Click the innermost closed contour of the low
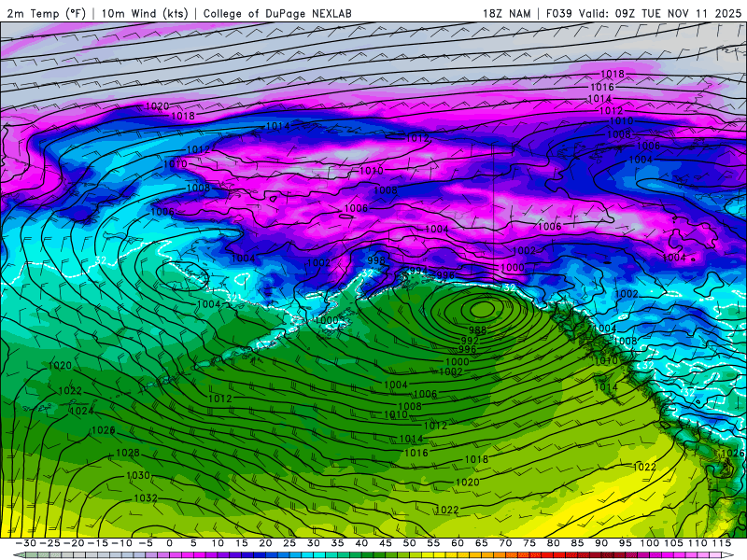The width and height of the screenshot is (747, 560). click(x=484, y=310)
